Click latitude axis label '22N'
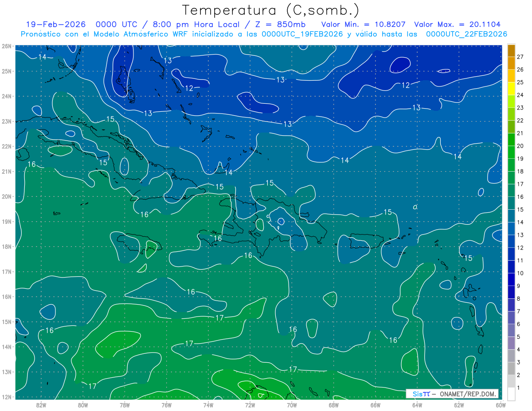532x411 pixels. (7, 146)
